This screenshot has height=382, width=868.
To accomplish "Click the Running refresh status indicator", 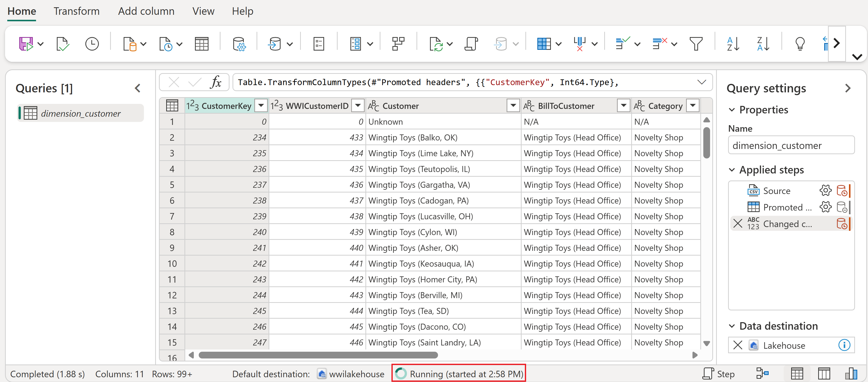I will click(x=459, y=373).
